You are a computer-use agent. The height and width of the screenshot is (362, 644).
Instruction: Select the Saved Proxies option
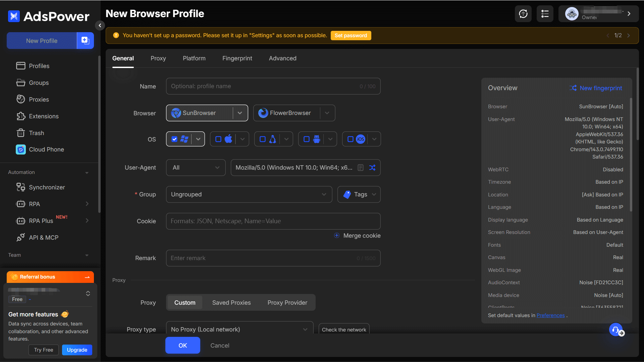pyautogui.click(x=231, y=303)
